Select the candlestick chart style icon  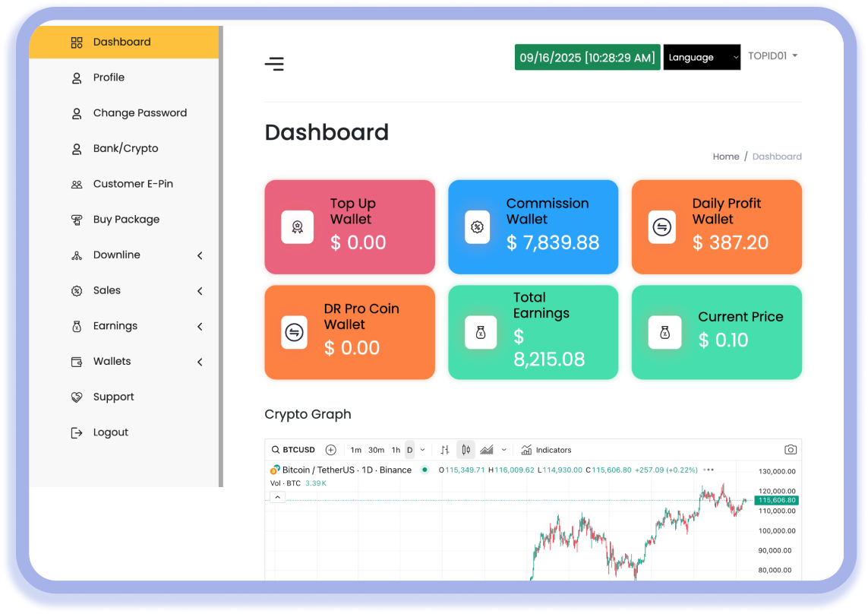[466, 450]
